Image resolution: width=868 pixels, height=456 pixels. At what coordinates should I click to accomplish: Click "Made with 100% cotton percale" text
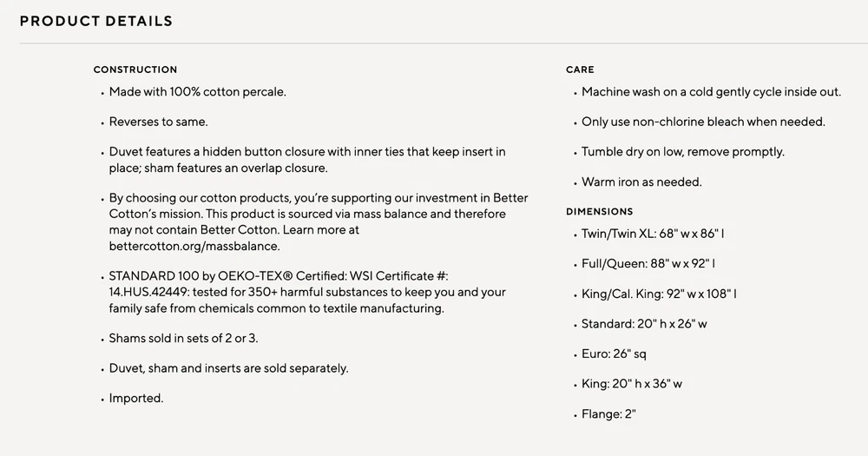click(x=197, y=91)
